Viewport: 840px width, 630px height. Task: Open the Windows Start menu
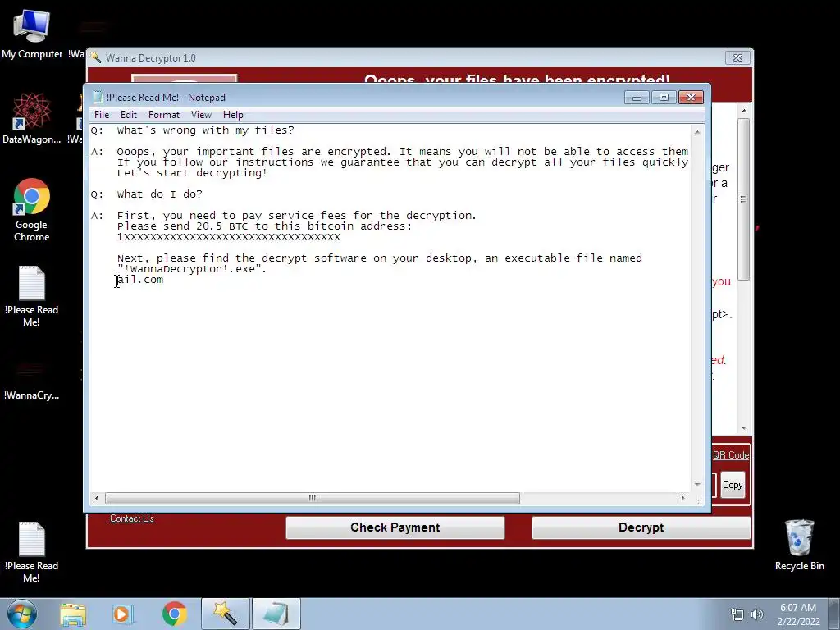[22, 614]
